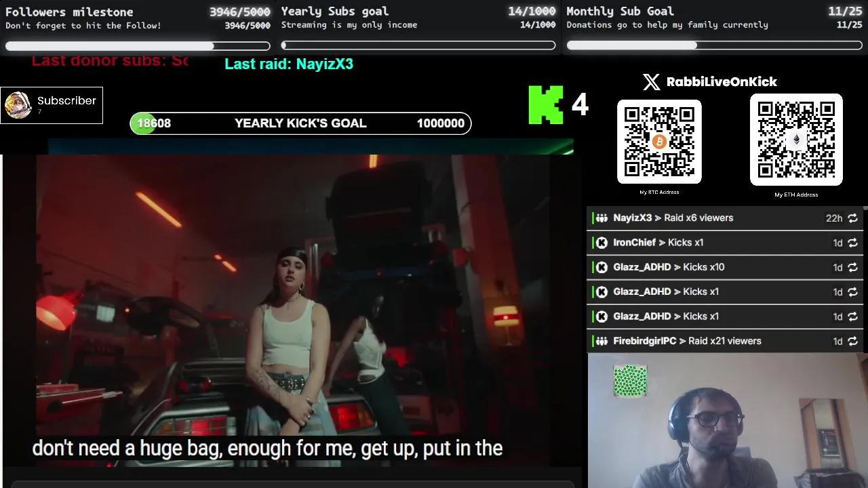
Task: Click the green Kick K logo
Action: coord(546,104)
